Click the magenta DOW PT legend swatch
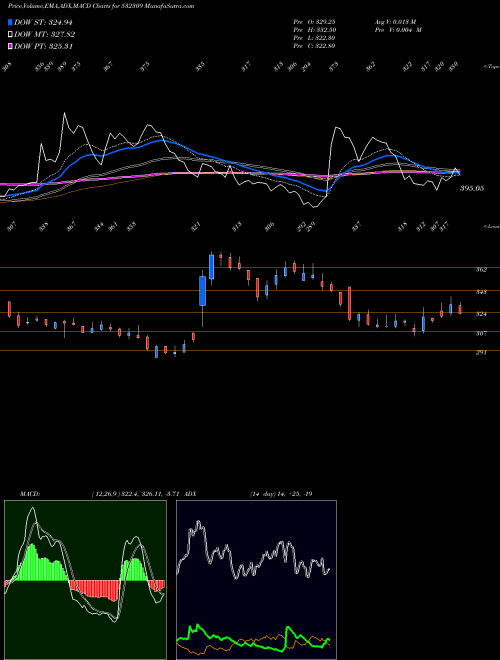The height and width of the screenshot is (660, 500). 11,46
